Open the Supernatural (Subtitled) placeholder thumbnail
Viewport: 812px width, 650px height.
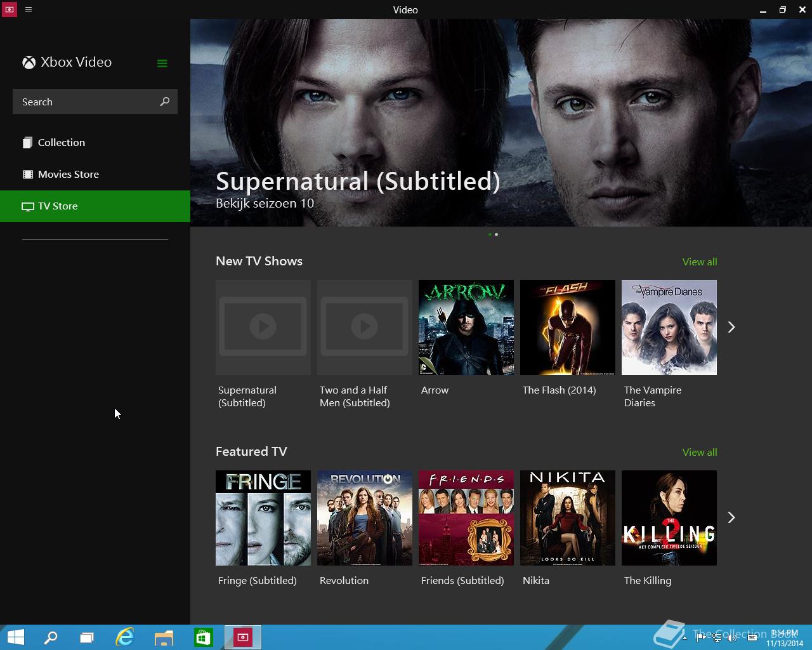(263, 328)
